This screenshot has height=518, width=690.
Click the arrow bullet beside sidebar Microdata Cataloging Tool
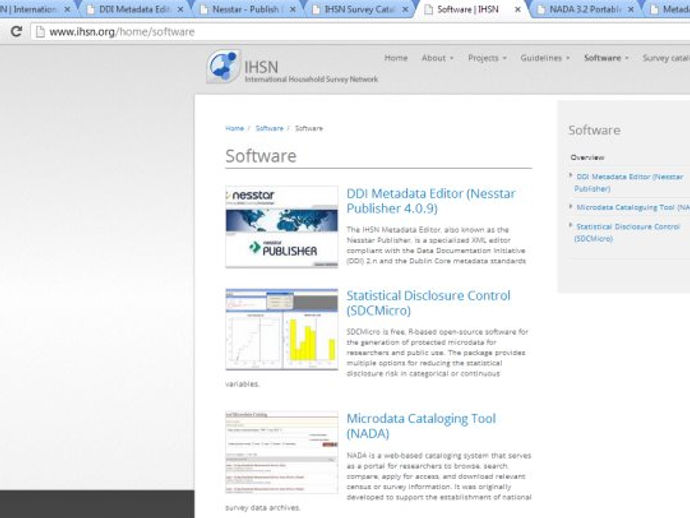tap(571, 206)
